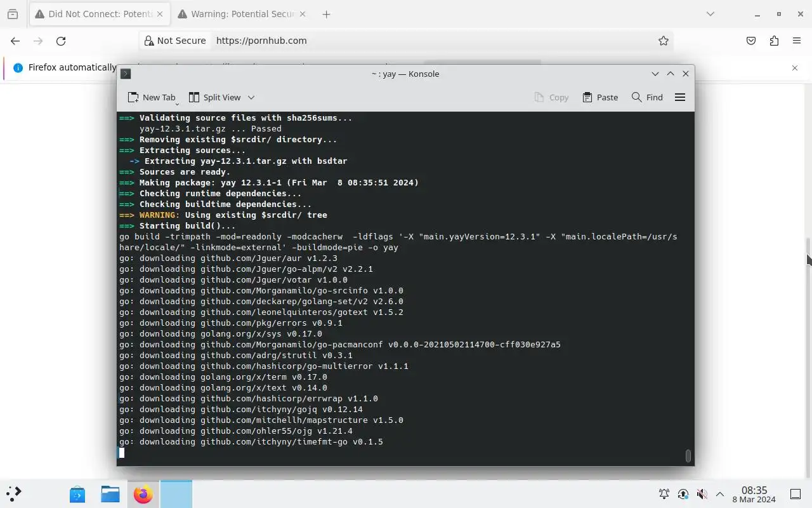Open Firefox Extensions puzzle icon

tap(774, 41)
